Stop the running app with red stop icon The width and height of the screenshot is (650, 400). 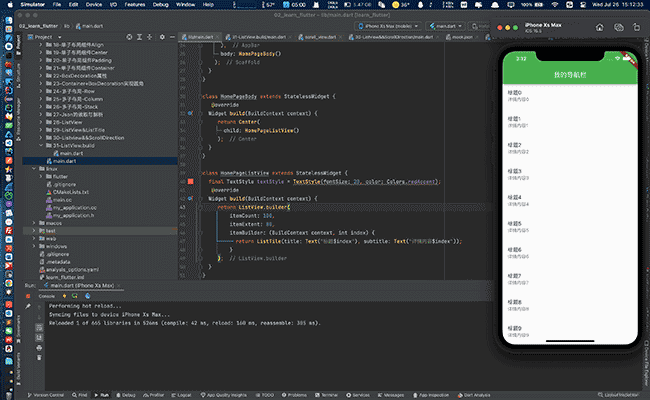pyautogui.click(x=28, y=296)
